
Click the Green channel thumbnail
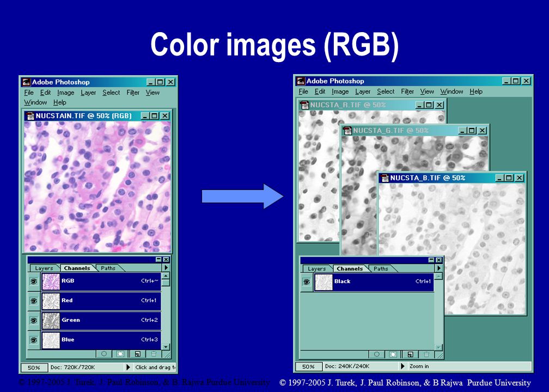[51, 321]
